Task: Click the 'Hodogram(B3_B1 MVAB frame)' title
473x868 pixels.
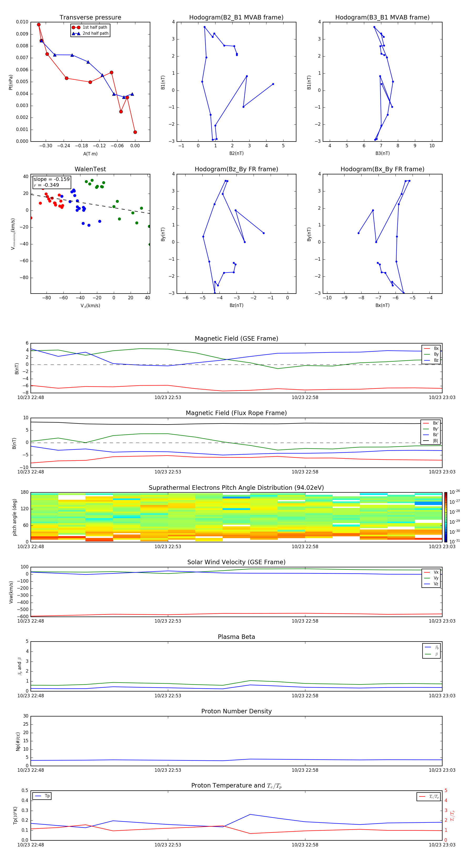Action: 382,18
